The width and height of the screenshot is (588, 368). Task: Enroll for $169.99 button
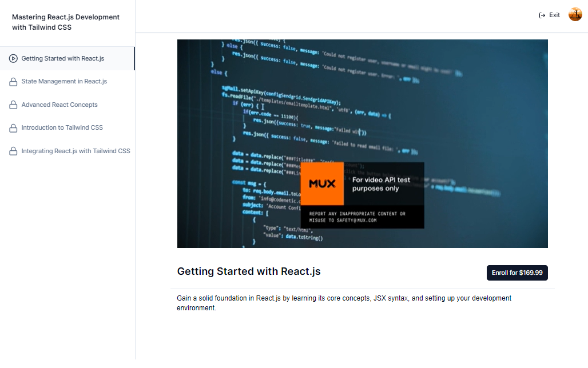tap(517, 273)
